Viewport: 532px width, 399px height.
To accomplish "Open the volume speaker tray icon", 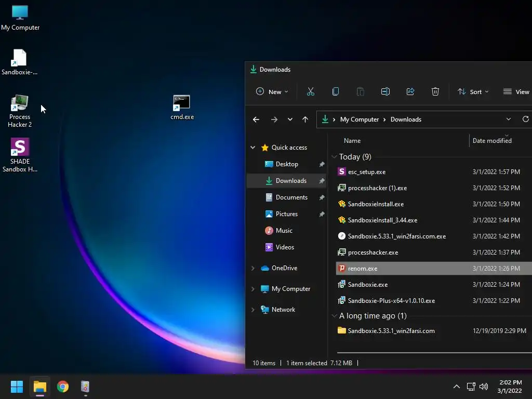I will [x=484, y=387].
